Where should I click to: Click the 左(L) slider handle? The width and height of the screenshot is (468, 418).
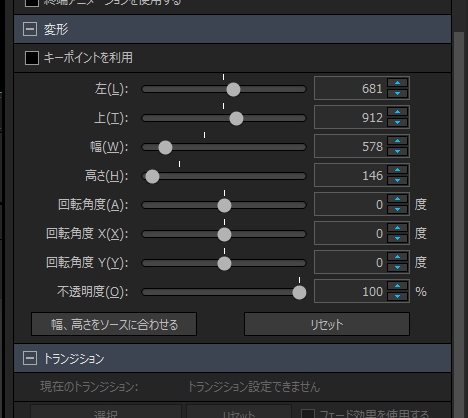point(233,89)
